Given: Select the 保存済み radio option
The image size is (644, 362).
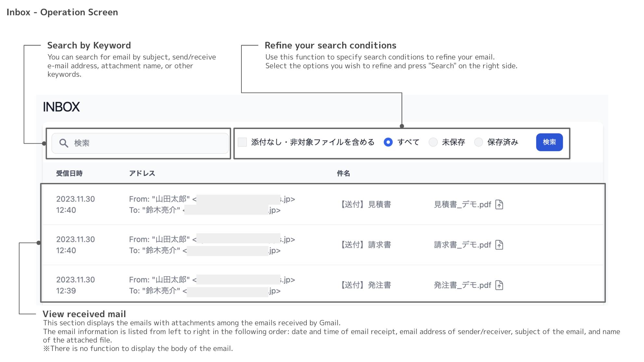Looking at the screenshot, I should pos(478,142).
